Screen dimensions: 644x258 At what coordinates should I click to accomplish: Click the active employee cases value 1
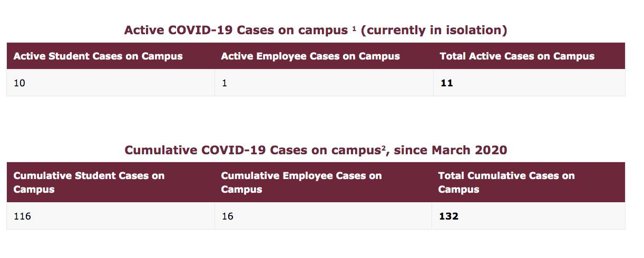click(225, 83)
